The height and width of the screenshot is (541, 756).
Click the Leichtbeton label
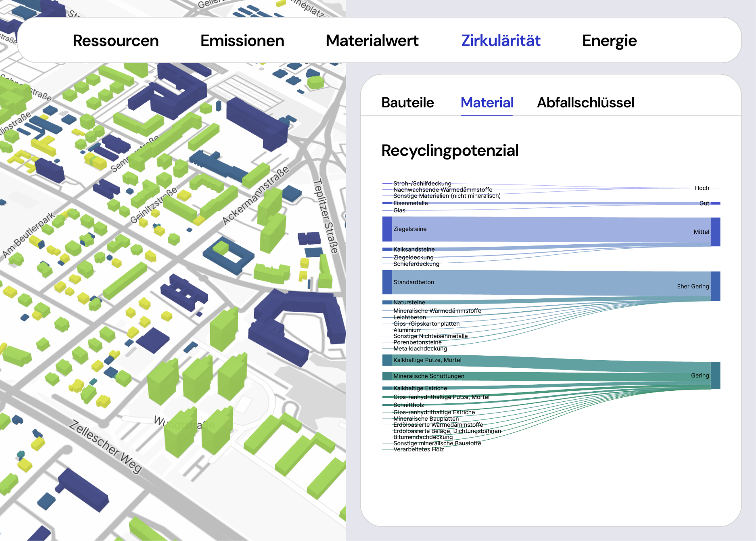click(409, 317)
